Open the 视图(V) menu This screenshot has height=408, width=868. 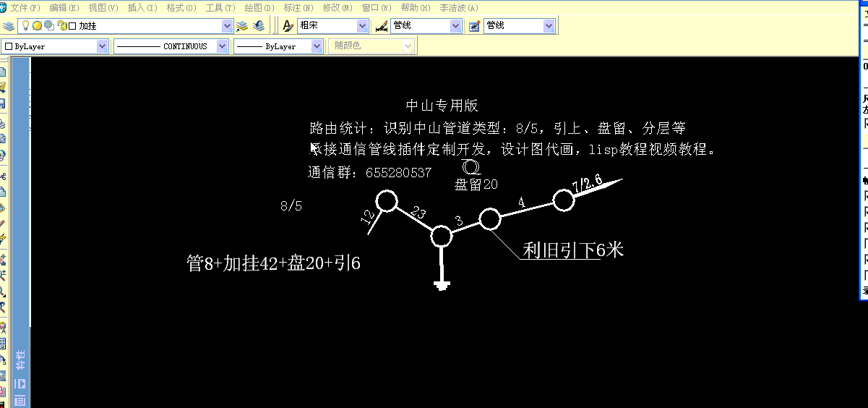pos(105,7)
